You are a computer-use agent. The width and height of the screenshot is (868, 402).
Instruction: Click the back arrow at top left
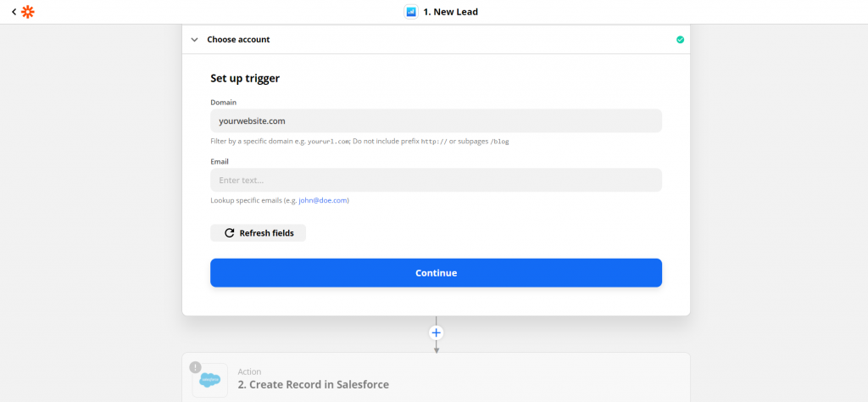pos(14,12)
